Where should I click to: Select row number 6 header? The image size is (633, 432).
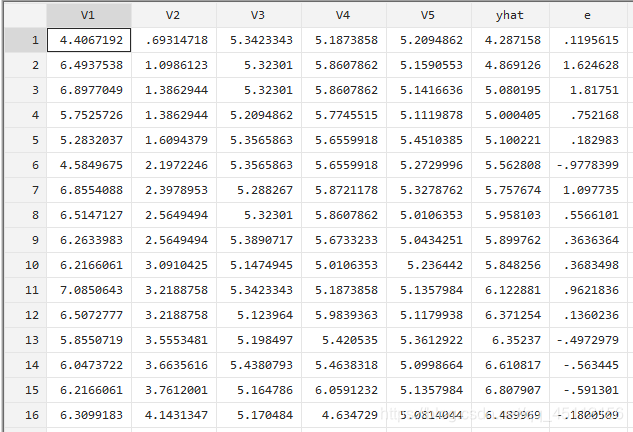tap(26, 165)
